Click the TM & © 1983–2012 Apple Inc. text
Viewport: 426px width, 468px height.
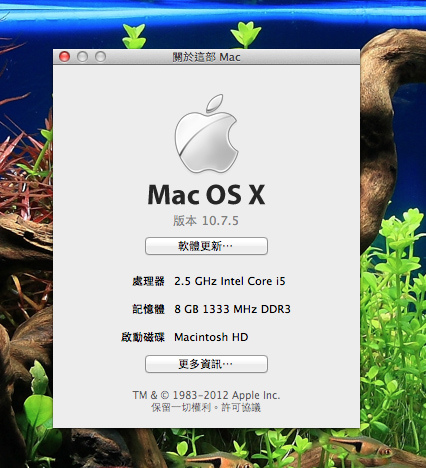tap(206, 395)
